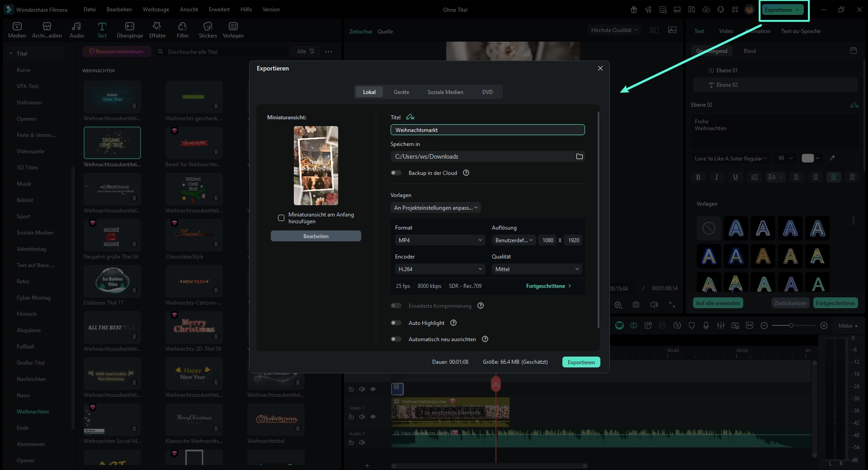Screen dimensions: 868x470
Task: Open the Qualität Mittel dropdown
Action: click(536, 269)
